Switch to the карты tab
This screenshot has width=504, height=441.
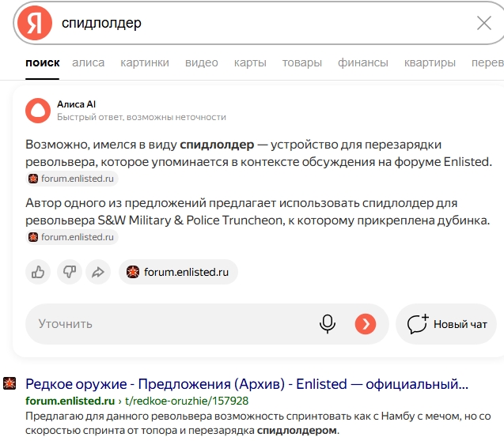click(250, 62)
